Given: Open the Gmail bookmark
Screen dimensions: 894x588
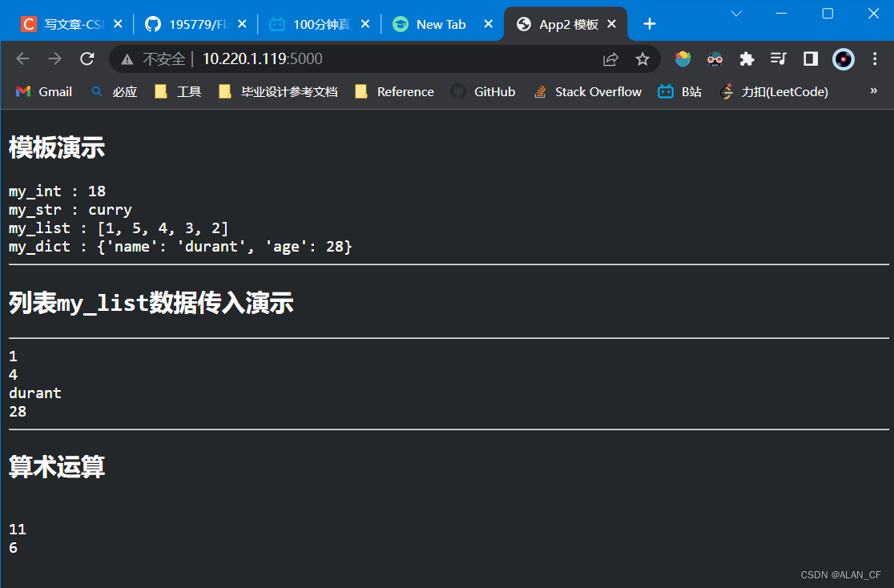Looking at the screenshot, I should click(43, 91).
